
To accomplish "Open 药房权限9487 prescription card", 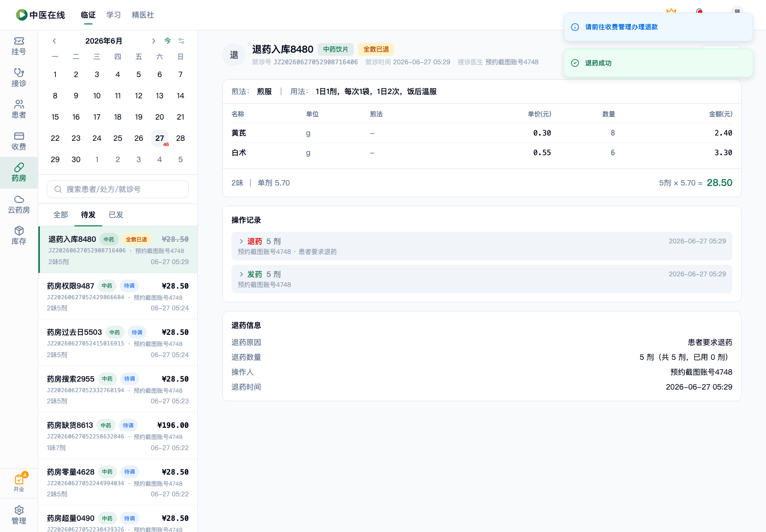I will point(118,296).
